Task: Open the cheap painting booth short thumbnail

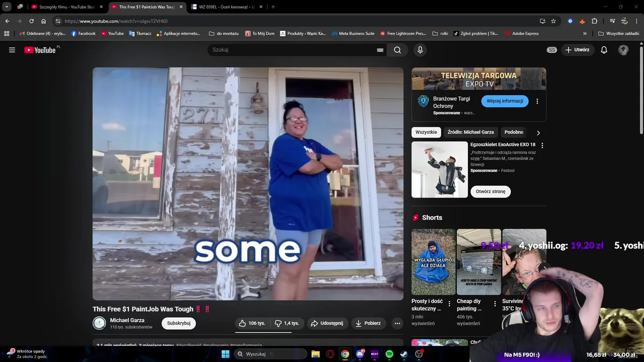Action: click(x=478, y=262)
